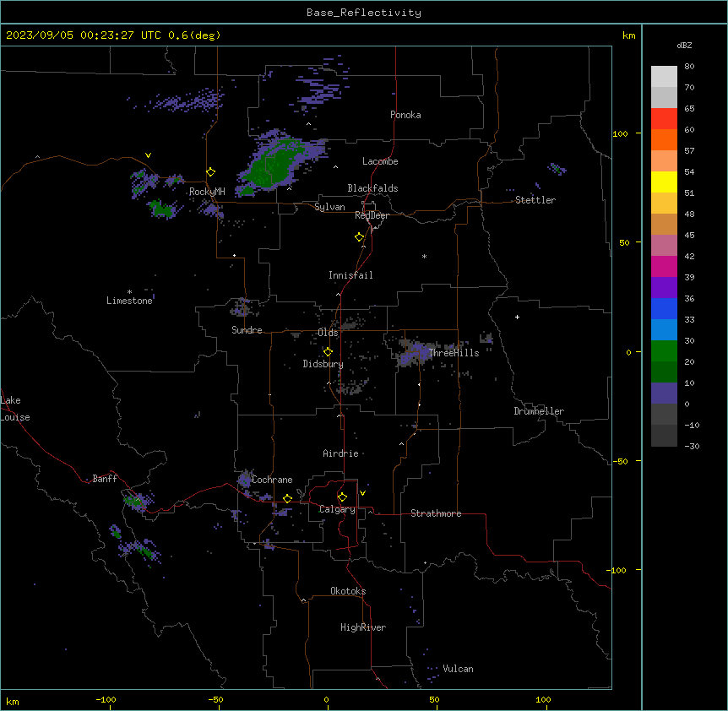
Task: Click the yellow diamond marker south of RedDeer
Action: pos(360,237)
